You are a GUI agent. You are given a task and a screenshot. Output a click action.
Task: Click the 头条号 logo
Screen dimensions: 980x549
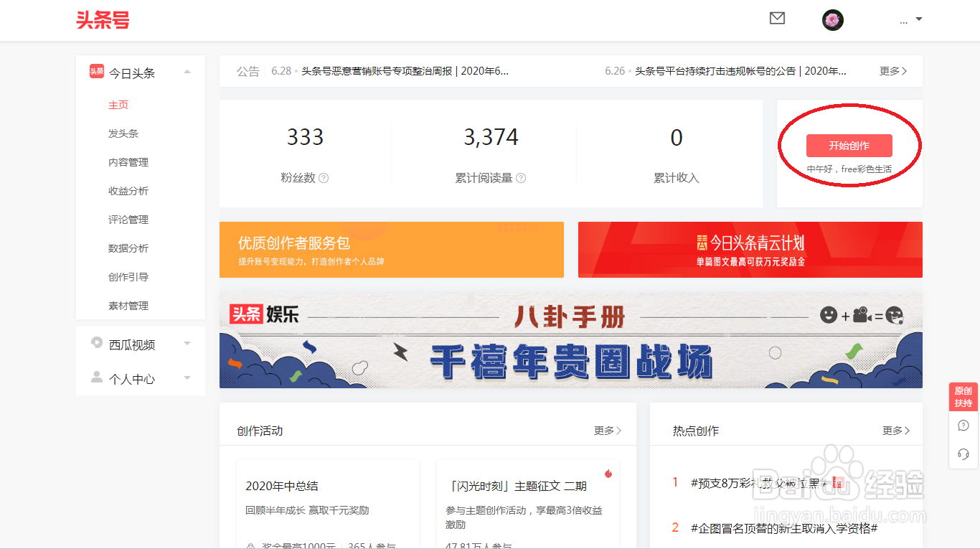[x=103, y=20]
